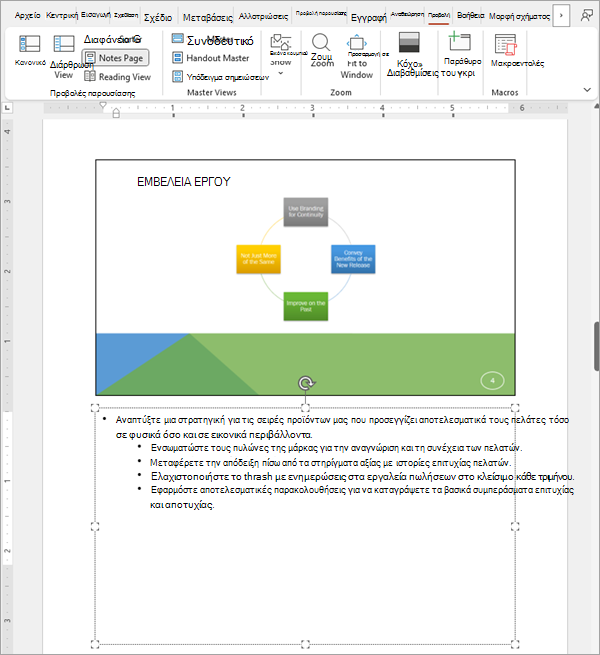Open the Slide Master icon (Συνοδευτικό row)

178,38
